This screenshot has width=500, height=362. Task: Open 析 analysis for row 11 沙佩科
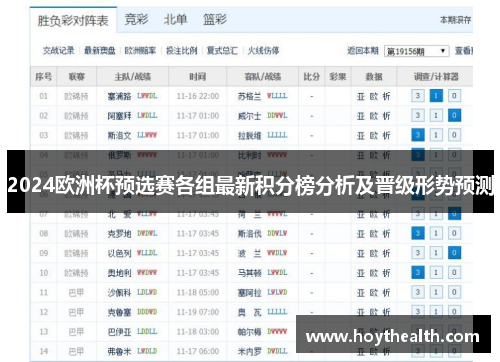pos(386,293)
